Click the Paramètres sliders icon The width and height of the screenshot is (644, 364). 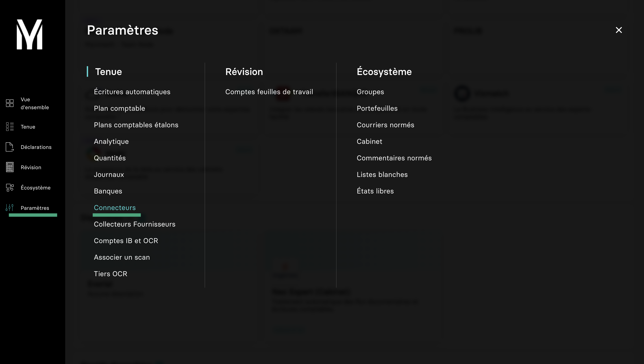(10, 208)
